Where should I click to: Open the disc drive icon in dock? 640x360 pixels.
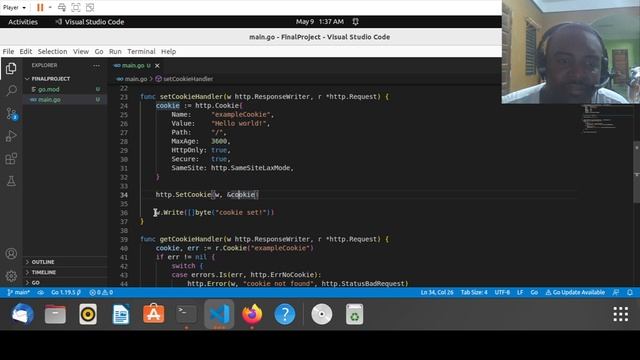322,314
